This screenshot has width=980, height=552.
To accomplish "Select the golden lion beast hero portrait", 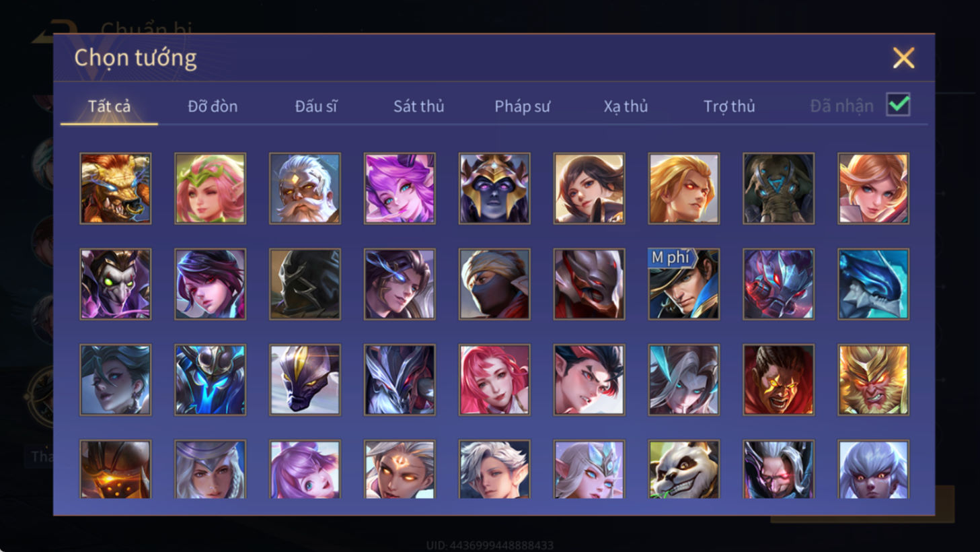I will coord(116,188).
